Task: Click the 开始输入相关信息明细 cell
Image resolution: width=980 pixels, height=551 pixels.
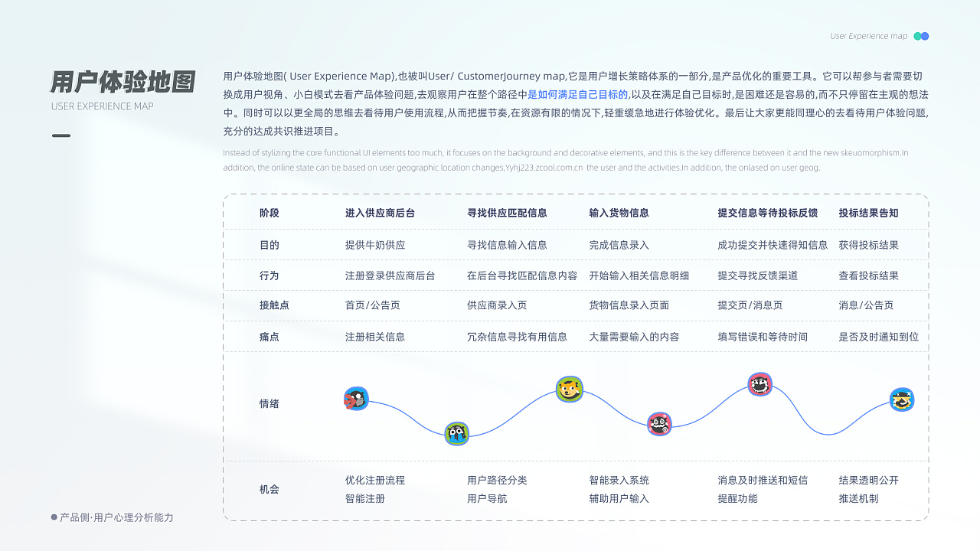Action: tap(639, 275)
